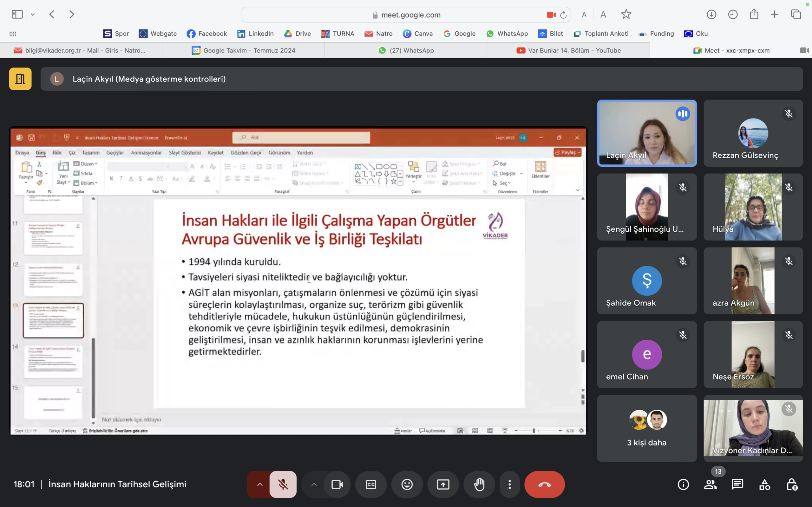The width and height of the screenshot is (812, 507).
Task: Expand audio settings arrow beside microphone
Action: click(260, 484)
